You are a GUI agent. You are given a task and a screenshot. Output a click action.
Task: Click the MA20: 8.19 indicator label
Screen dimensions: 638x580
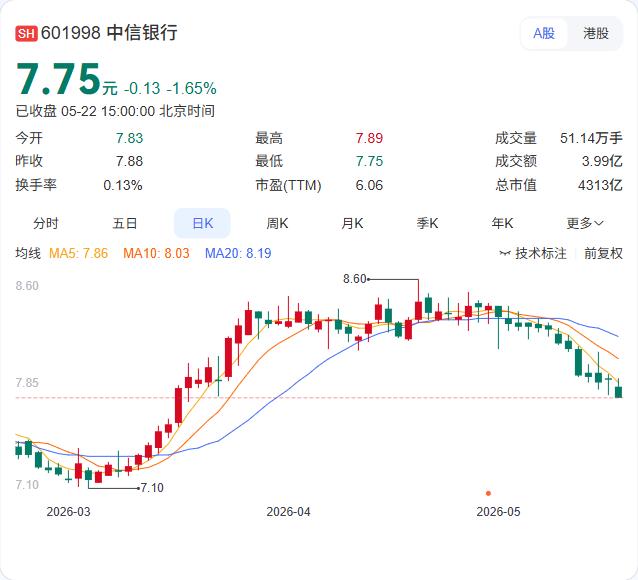coord(238,253)
